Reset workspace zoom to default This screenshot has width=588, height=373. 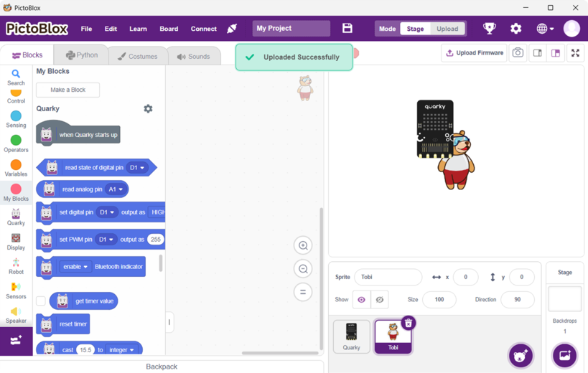point(303,292)
